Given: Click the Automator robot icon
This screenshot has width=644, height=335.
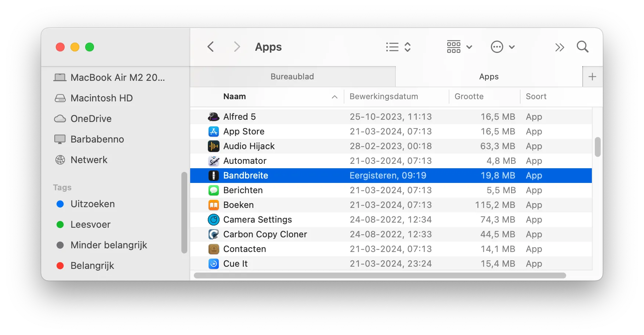Looking at the screenshot, I should 214,161.
